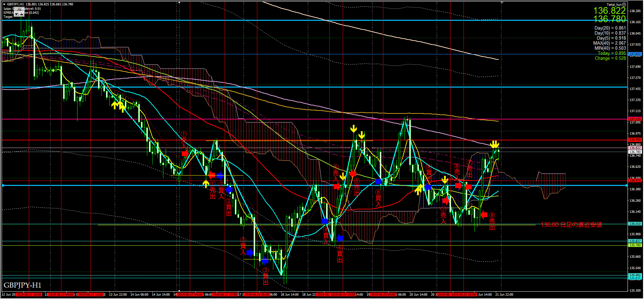The width and height of the screenshot is (644, 299).
Task: Select the '136.00 日足の直近安値' text label
Action: [571, 225]
